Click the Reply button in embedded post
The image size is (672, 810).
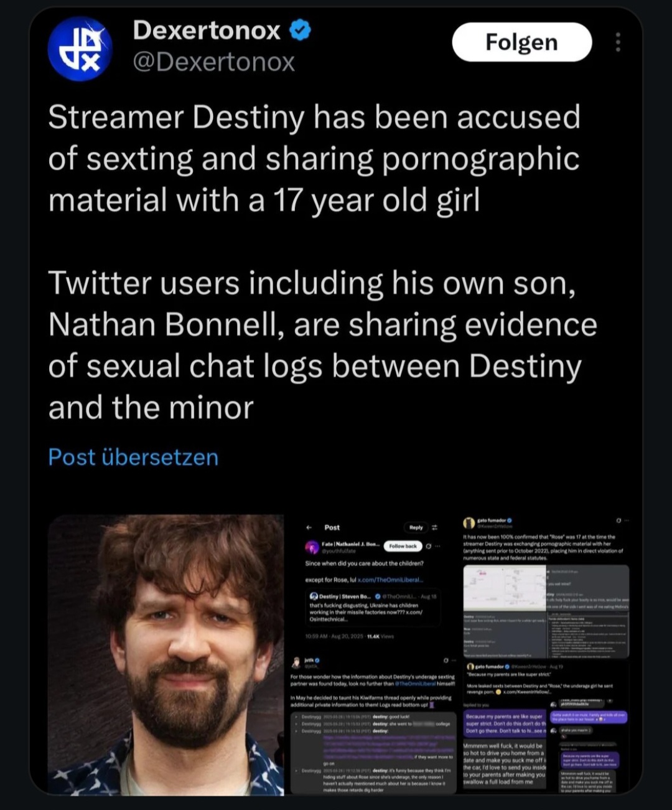(416, 527)
